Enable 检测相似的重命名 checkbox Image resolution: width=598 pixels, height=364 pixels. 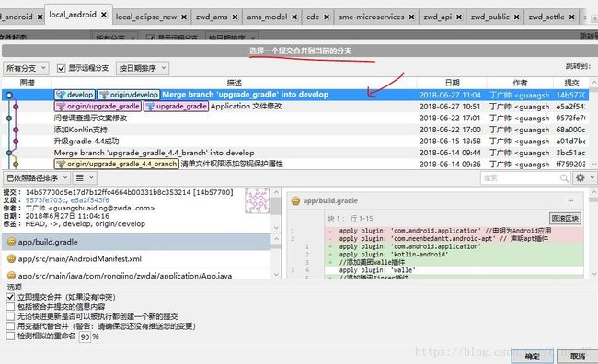coord(10,336)
